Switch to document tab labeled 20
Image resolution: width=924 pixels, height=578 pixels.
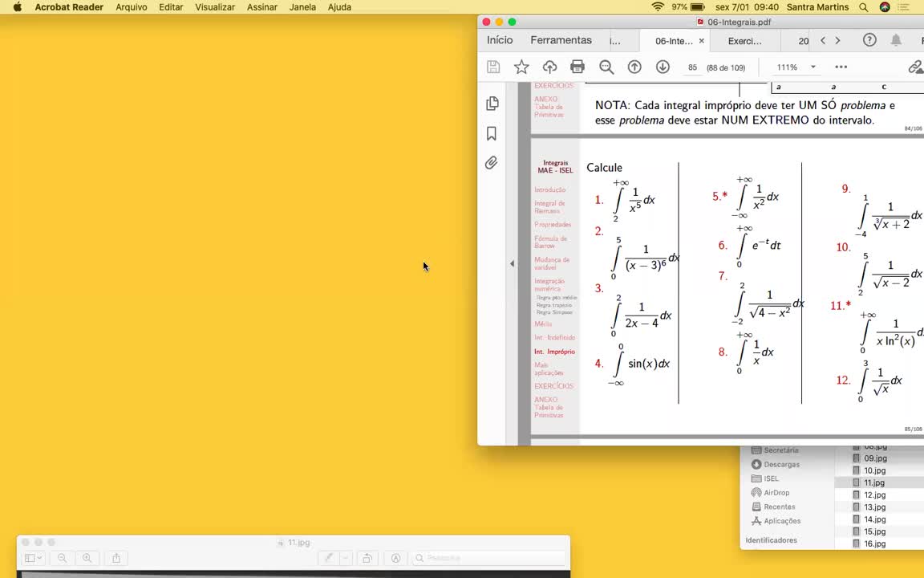[803, 41]
